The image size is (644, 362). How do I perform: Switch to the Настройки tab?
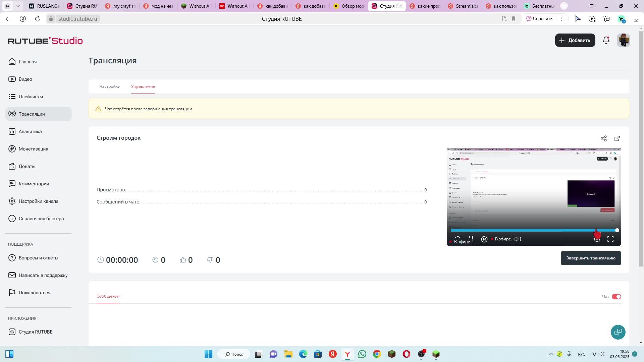click(110, 86)
